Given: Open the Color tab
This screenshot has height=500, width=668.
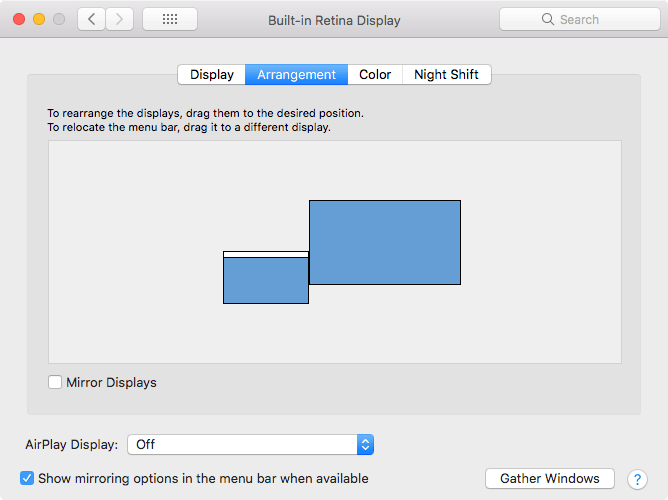Looking at the screenshot, I should pos(375,75).
